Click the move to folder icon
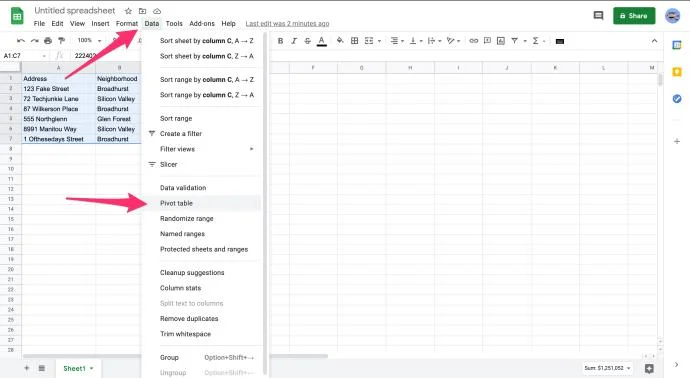The width and height of the screenshot is (690, 378). (x=143, y=11)
